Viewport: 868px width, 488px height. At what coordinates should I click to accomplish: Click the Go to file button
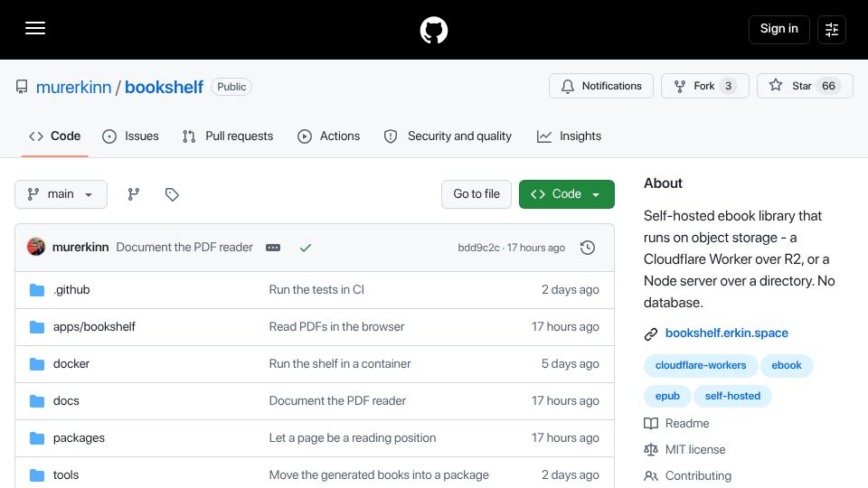click(476, 194)
